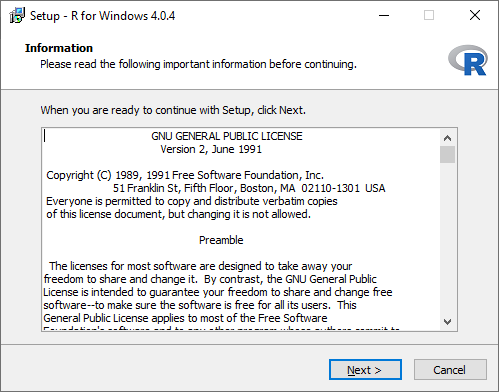
Task: Abort installation with the Cancel button
Action: tap(450, 370)
